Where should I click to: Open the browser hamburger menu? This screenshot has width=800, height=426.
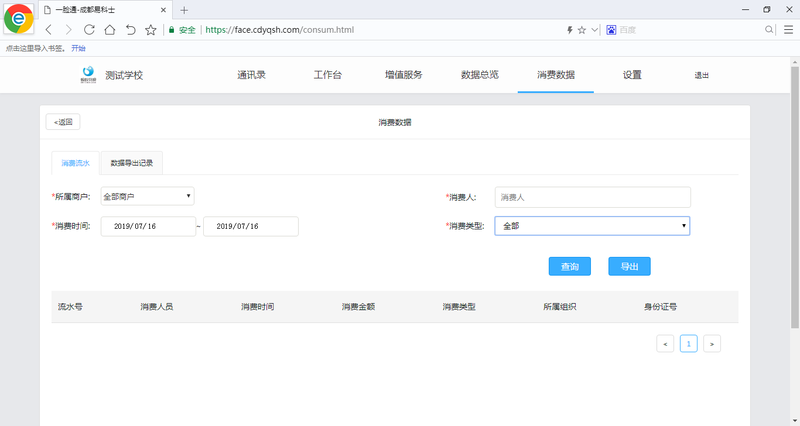(788, 30)
